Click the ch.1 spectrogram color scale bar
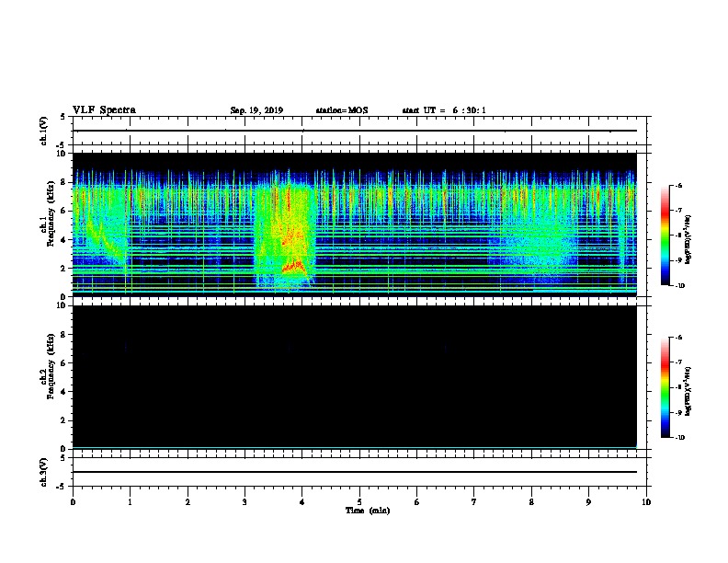 click(x=665, y=236)
